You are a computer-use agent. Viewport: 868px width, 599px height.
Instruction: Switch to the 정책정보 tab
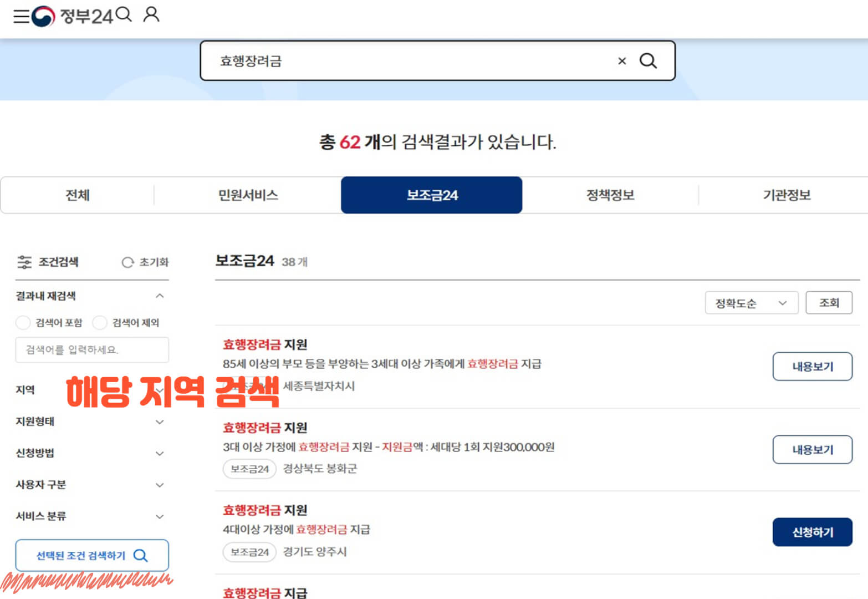610,195
